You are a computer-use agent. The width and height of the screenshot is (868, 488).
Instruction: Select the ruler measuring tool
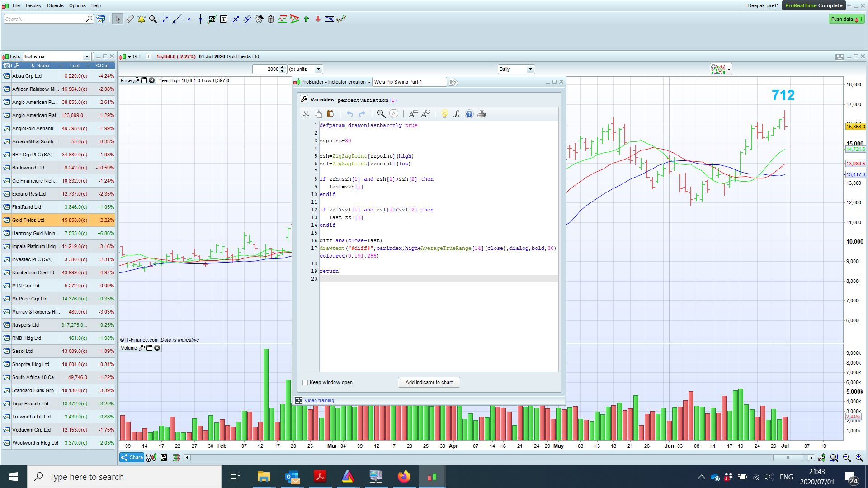click(129, 19)
